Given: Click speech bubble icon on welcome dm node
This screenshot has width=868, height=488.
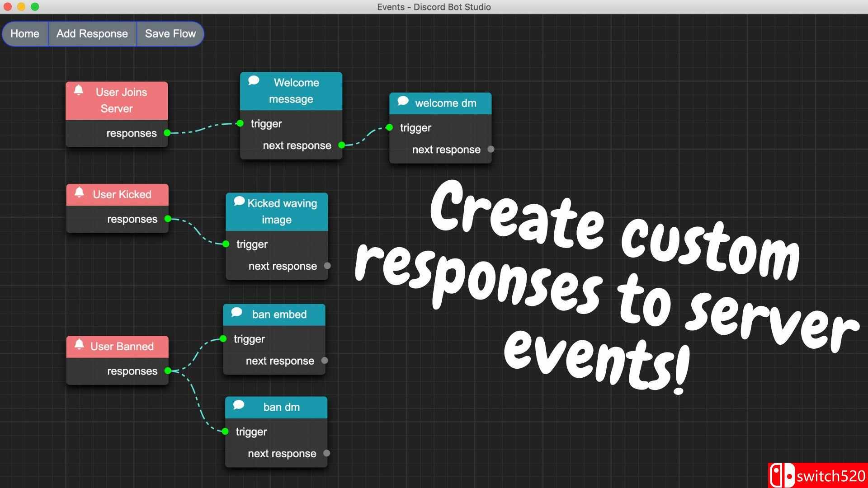Looking at the screenshot, I should pyautogui.click(x=403, y=101).
